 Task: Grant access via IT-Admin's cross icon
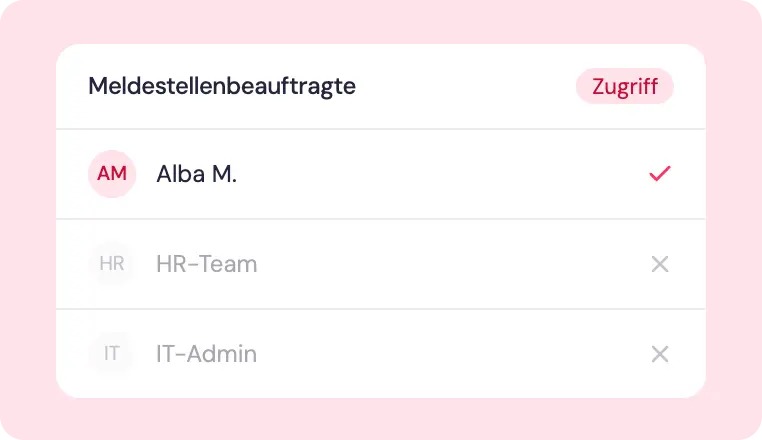click(660, 354)
